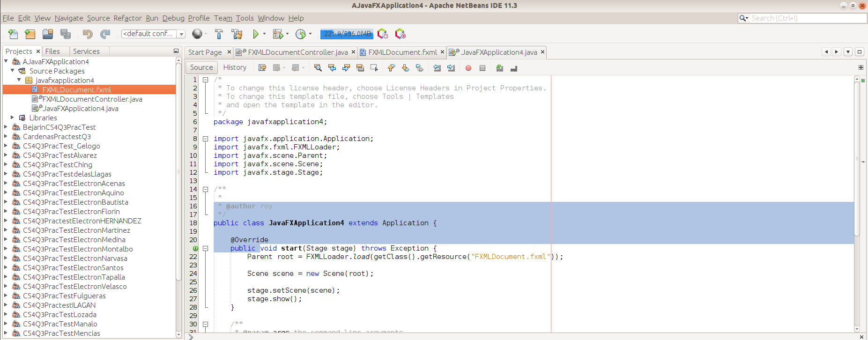Click the memory usage bar 221.0/536.0MB
The width and height of the screenshot is (868, 340).
click(347, 34)
